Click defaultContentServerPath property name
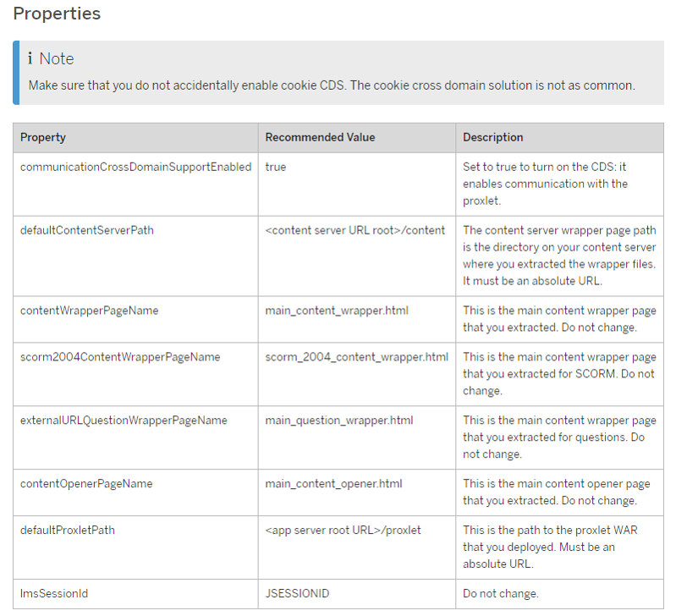 (x=86, y=230)
